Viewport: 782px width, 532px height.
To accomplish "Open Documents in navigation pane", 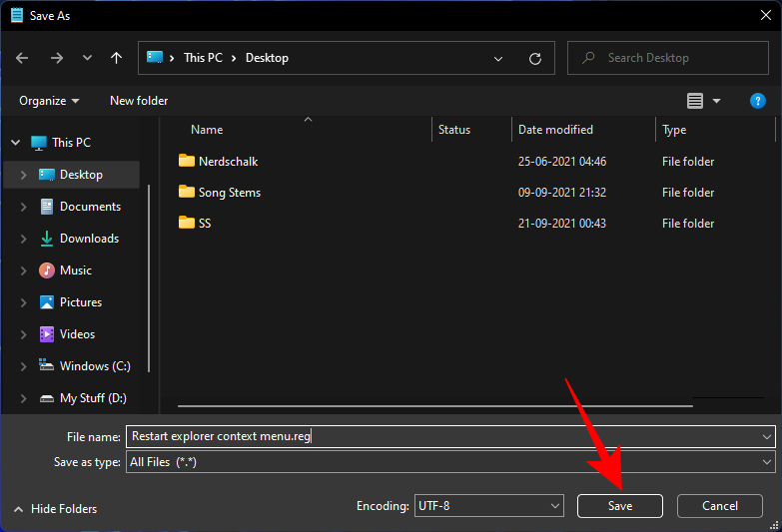I will [90, 207].
